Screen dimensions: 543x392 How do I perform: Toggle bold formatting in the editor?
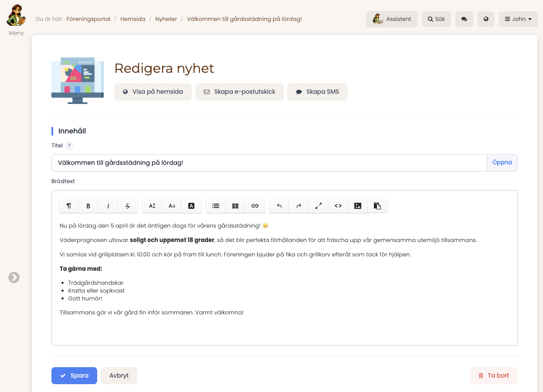point(88,206)
